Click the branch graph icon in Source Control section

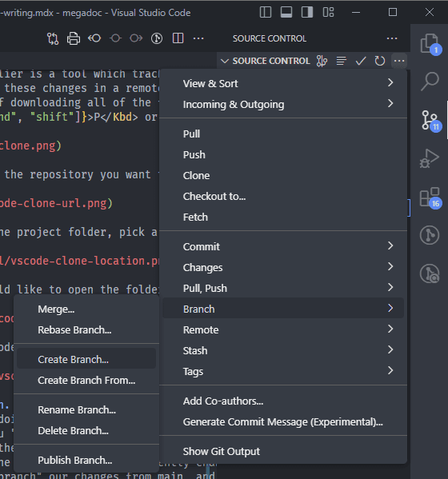(x=322, y=61)
